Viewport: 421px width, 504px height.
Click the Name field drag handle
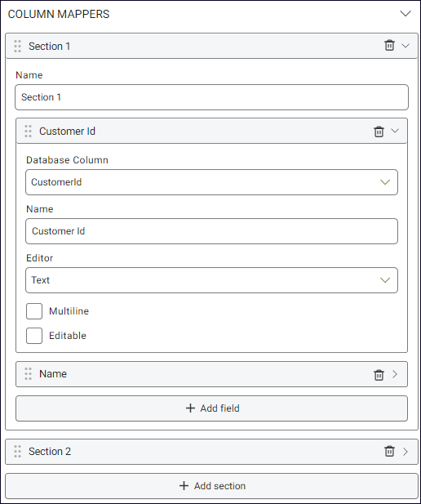[x=29, y=374]
